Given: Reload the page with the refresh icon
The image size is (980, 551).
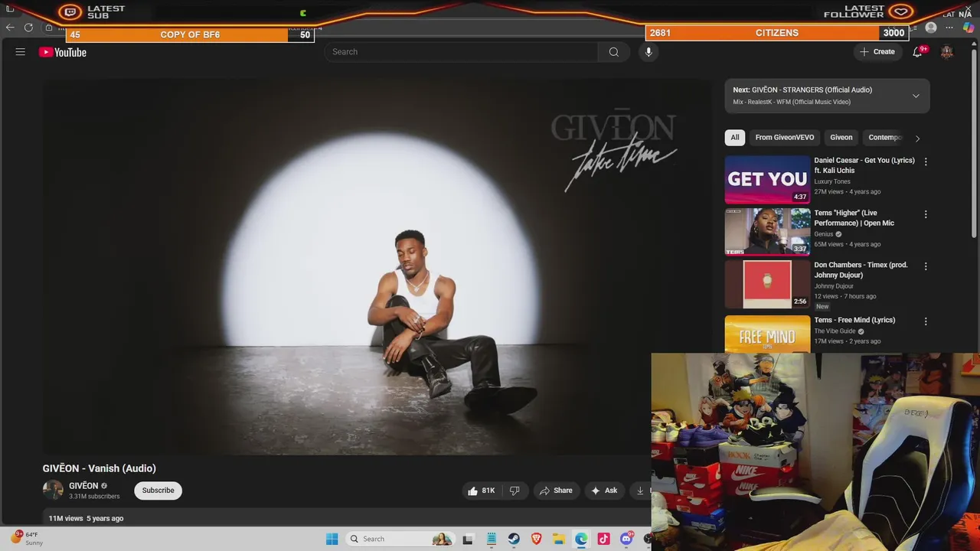Looking at the screenshot, I should [x=28, y=28].
